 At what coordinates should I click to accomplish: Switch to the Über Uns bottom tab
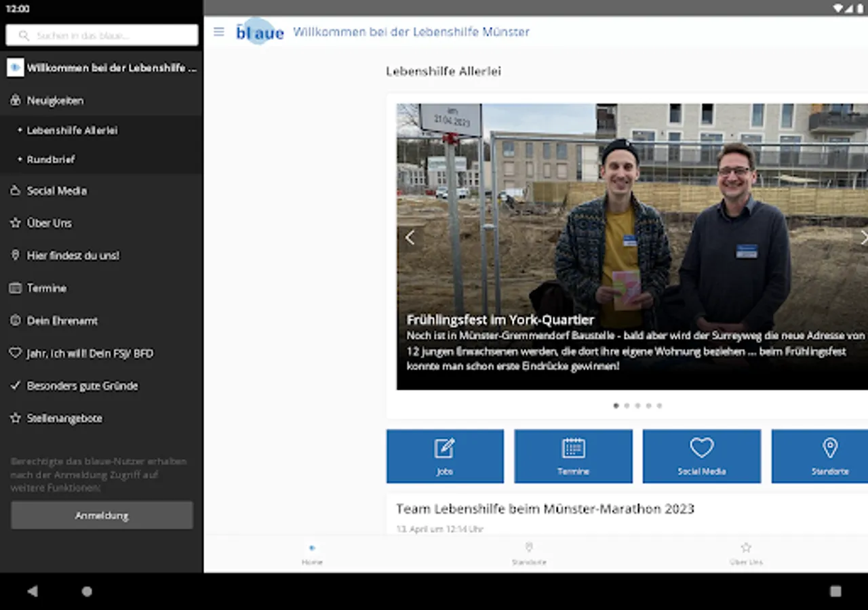[746, 554]
